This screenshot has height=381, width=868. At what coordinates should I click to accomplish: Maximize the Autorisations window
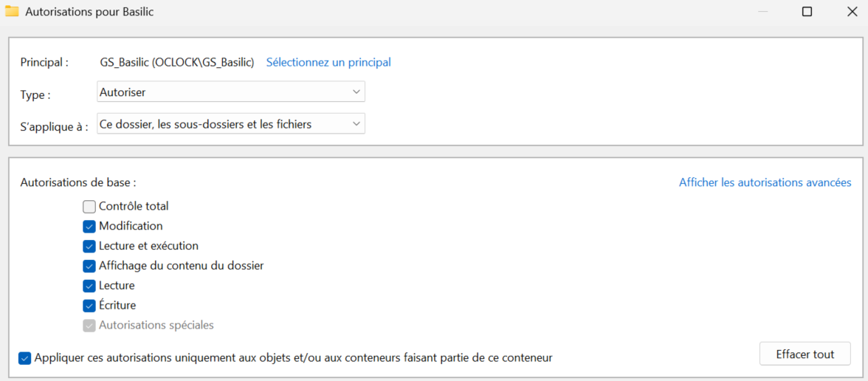[807, 12]
